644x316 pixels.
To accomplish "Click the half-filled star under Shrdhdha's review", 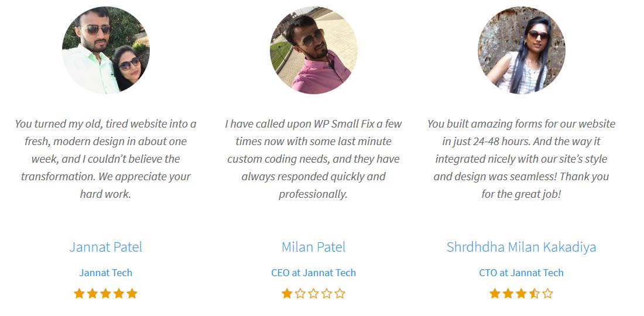I will [535, 293].
